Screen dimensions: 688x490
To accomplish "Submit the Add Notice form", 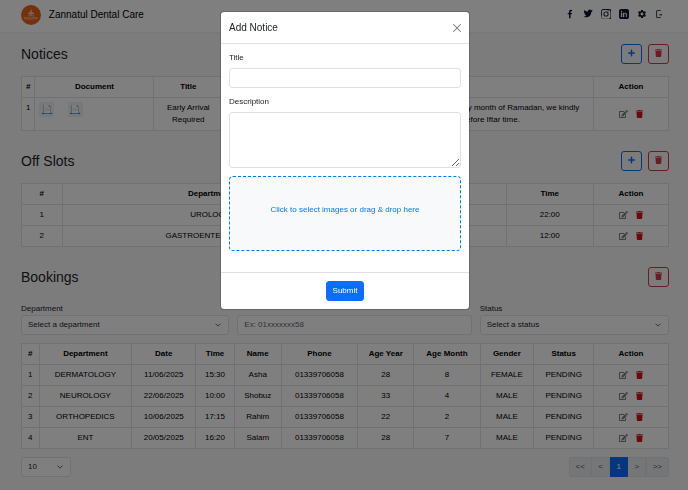I will point(345,291).
